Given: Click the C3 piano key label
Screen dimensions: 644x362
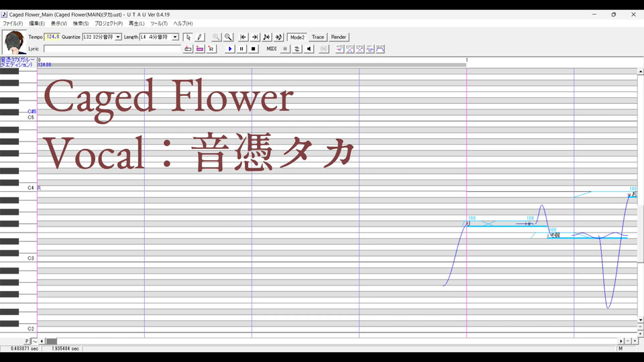Looking at the screenshot, I should pos(31,259).
